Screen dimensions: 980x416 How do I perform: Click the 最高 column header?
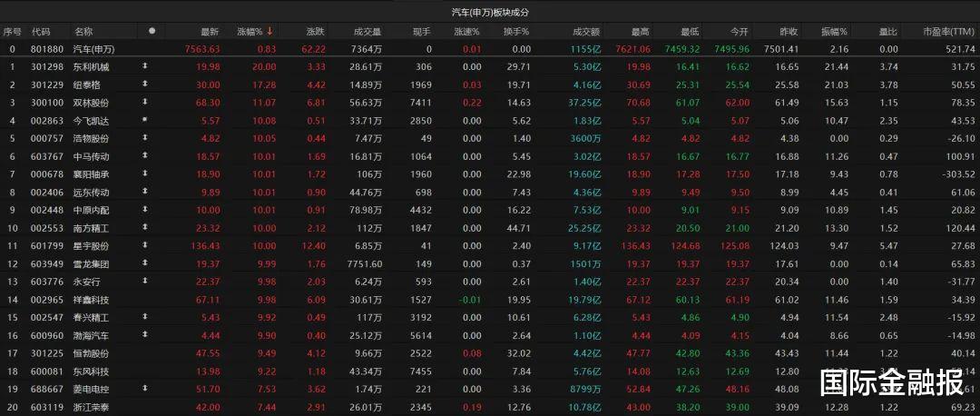pyautogui.click(x=641, y=31)
